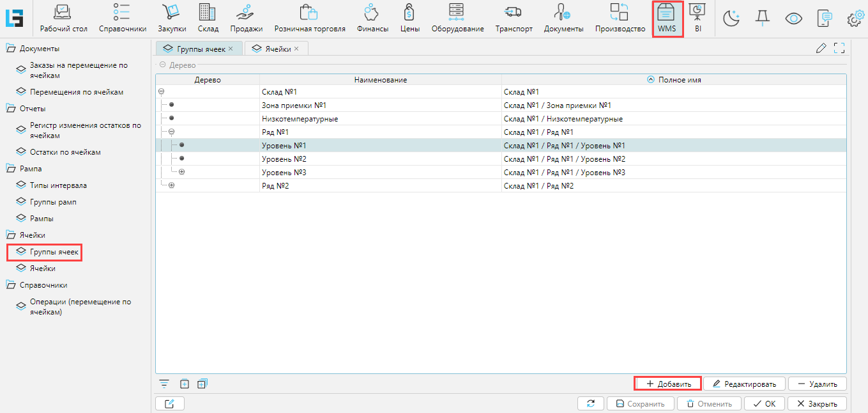Click the pencil edit icon above the table

[x=821, y=48]
